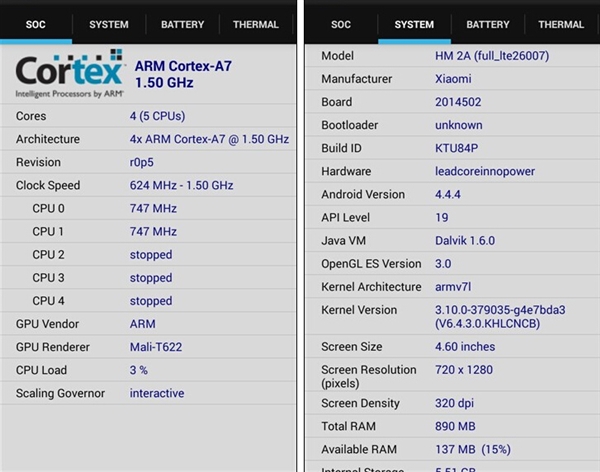Select the THERMAL tab in the right panel
600x472 pixels.
[561, 24]
